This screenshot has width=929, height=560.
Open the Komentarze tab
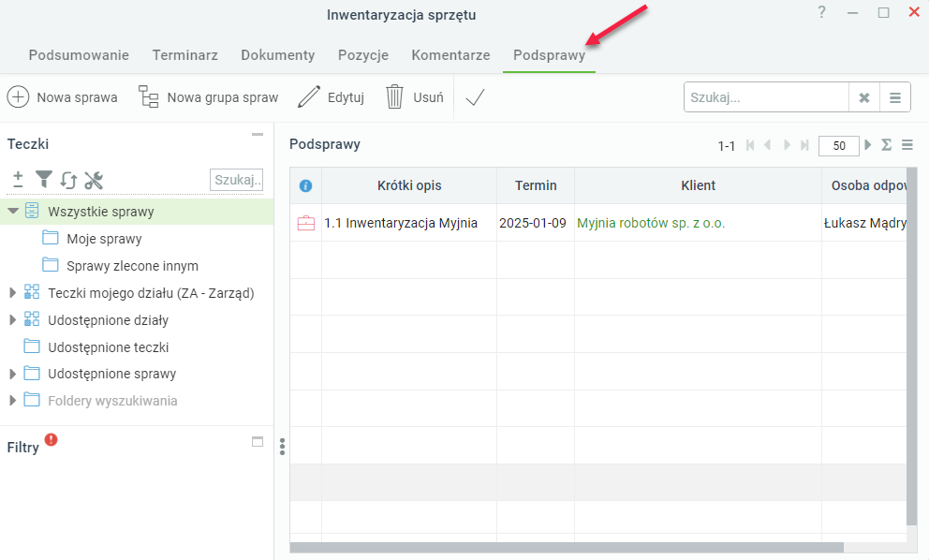(x=450, y=55)
